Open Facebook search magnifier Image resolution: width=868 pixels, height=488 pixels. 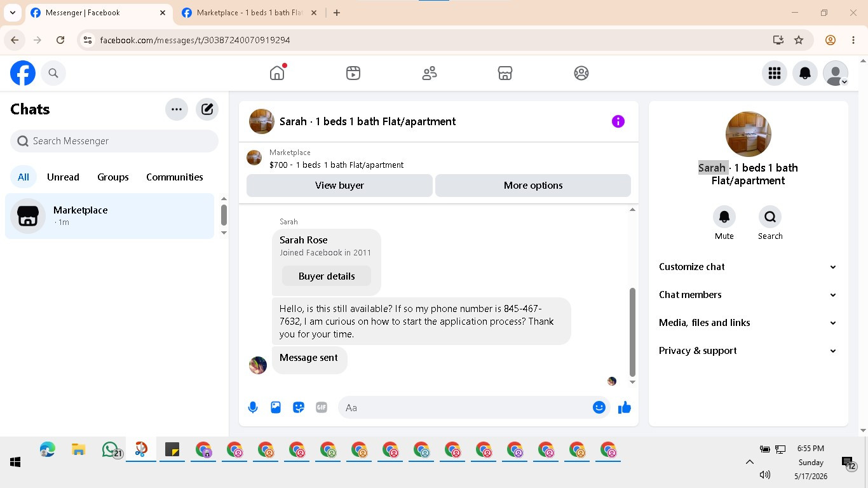[x=53, y=73]
